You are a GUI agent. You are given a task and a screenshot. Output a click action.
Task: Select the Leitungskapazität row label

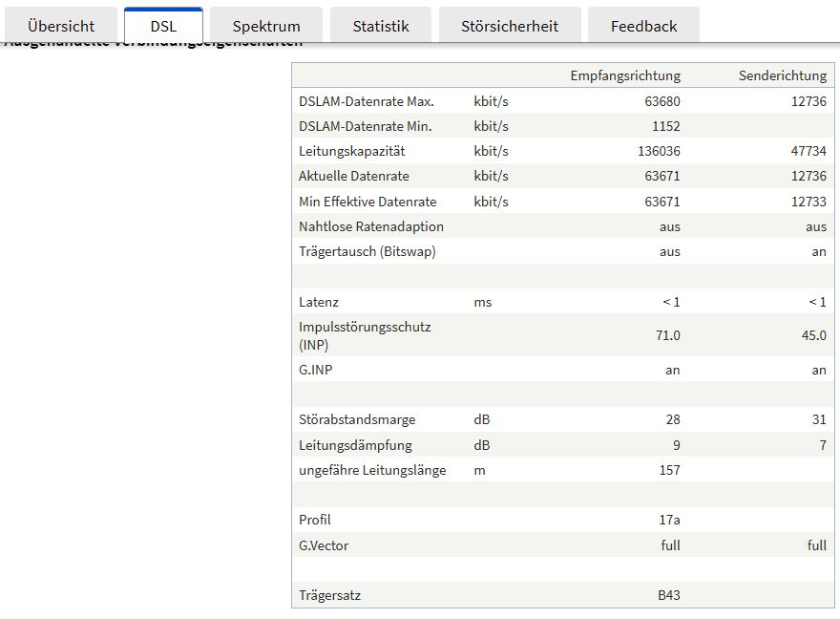coord(352,151)
